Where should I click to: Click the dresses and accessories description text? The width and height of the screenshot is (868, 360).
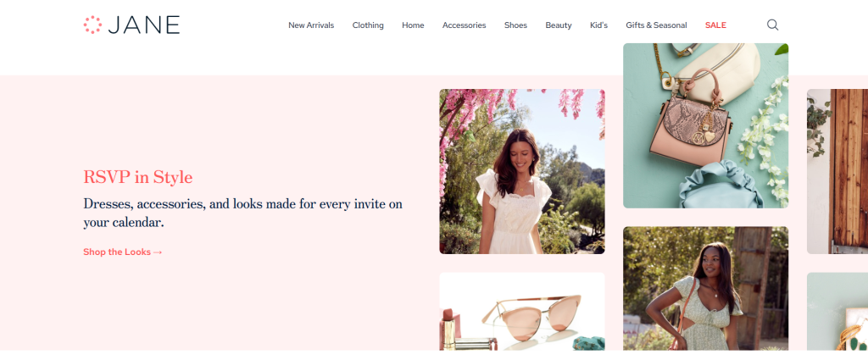click(242, 213)
